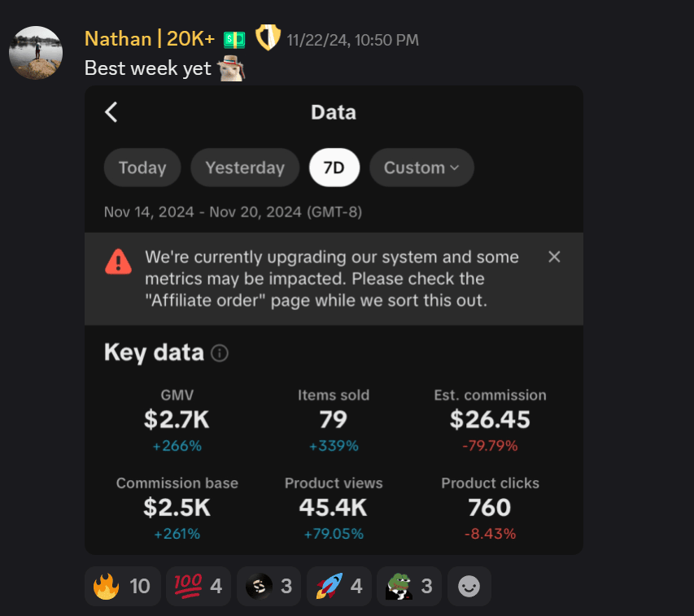The height and width of the screenshot is (616, 694).
Task: Click the Key data info icon
Action: pyautogui.click(x=220, y=354)
